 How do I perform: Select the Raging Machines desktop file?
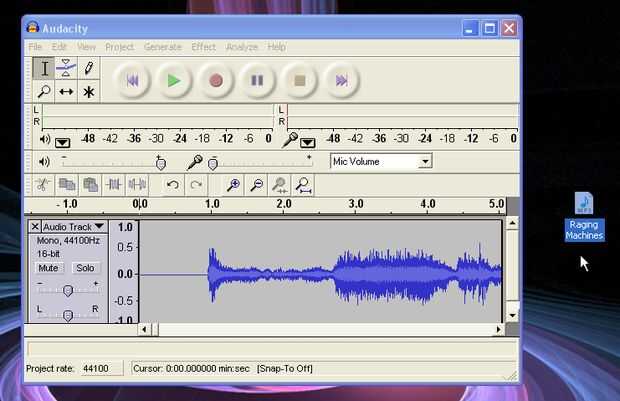584,217
